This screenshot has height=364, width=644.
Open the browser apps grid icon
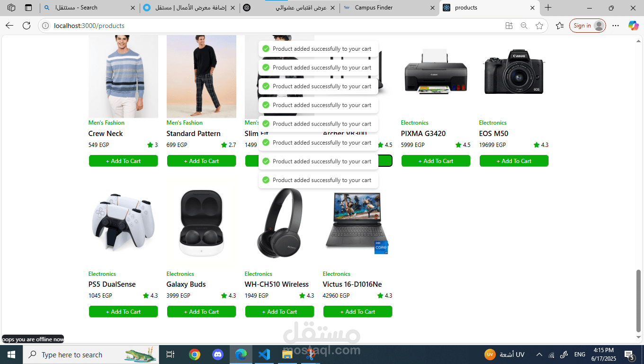click(509, 26)
